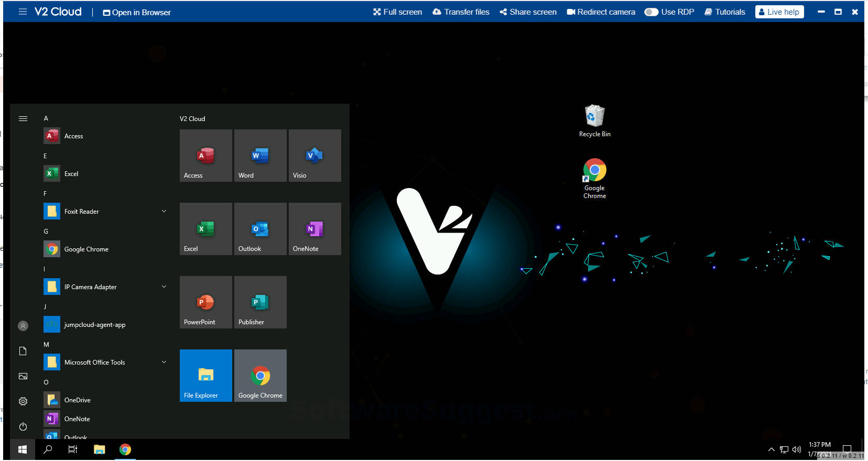Open Excel from the app list

pyautogui.click(x=105, y=174)
